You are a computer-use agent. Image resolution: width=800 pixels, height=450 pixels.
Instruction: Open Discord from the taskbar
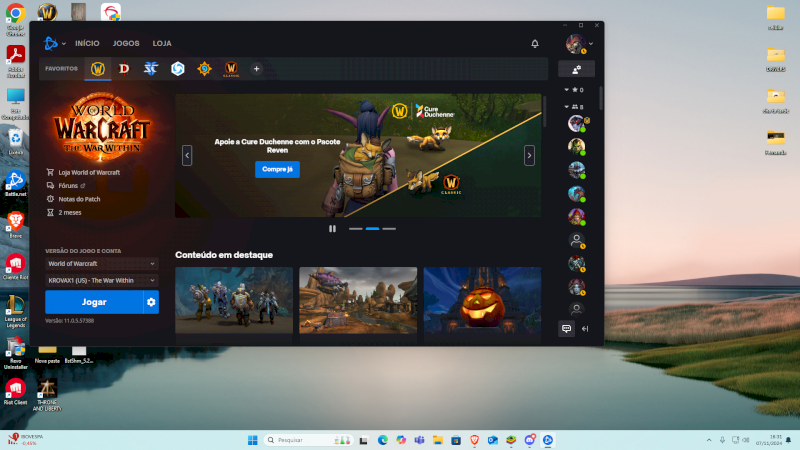[530, 440]
